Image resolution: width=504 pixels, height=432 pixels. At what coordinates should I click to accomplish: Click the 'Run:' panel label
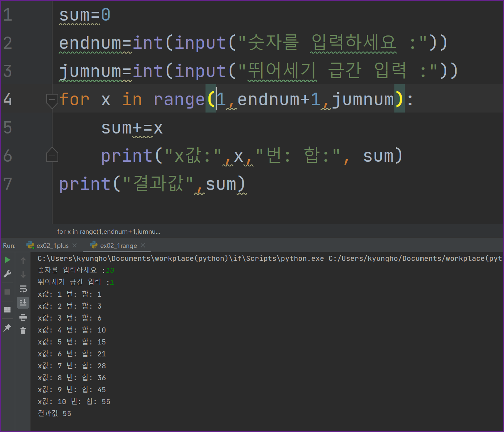click(x=9, y=246)
